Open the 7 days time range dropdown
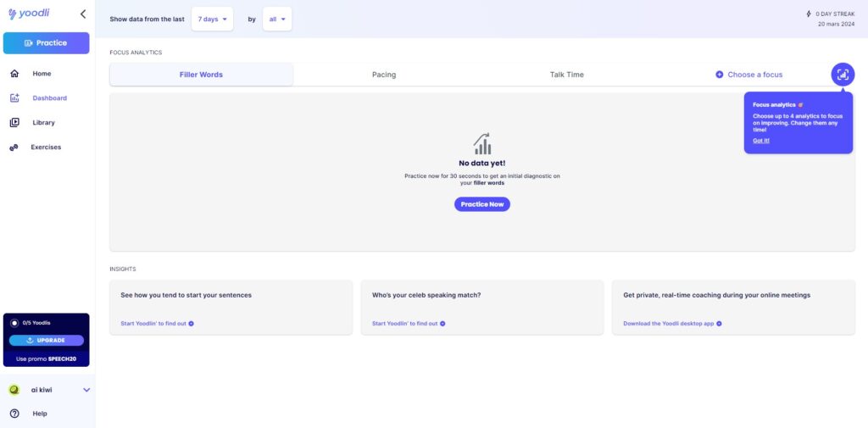 point(213,19)
